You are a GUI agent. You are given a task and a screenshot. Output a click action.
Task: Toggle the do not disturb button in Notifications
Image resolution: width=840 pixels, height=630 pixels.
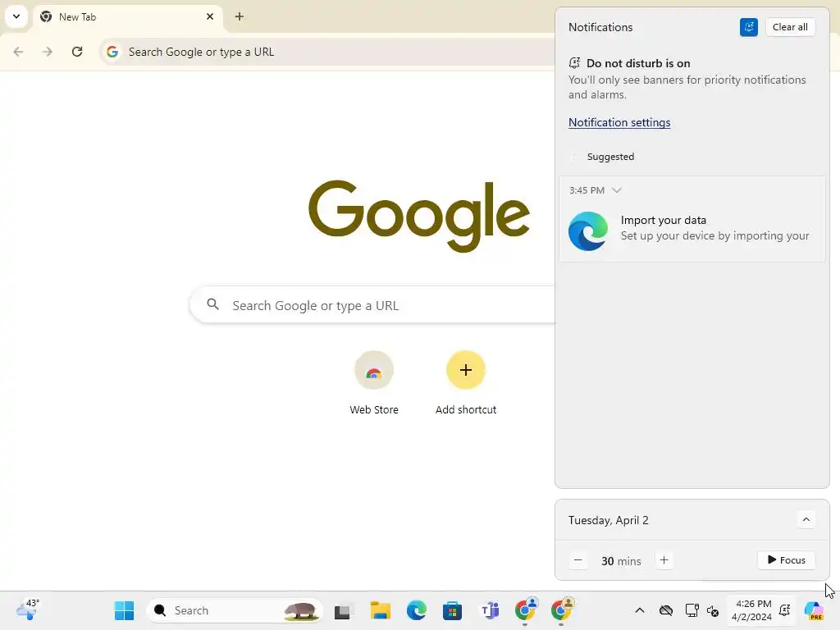coord(748,27)
